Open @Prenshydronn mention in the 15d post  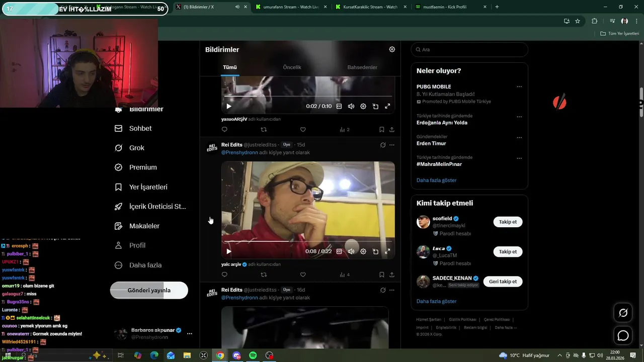(x=239, y=152)
